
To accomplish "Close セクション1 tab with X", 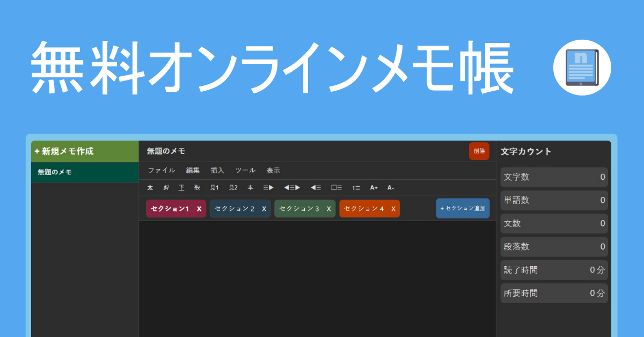I will click(x=199, y=209).
